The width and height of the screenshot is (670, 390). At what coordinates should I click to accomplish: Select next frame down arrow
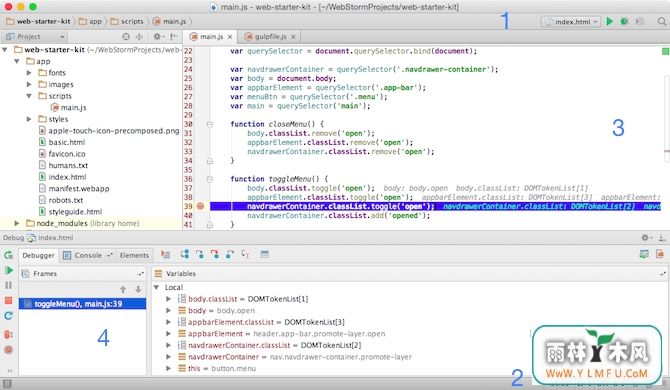pyautogui.click(x=138, y=290)
